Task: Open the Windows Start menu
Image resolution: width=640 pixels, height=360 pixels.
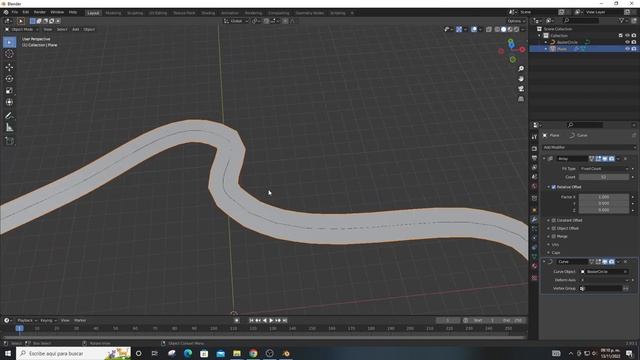Action: click(x=7, y=353)
